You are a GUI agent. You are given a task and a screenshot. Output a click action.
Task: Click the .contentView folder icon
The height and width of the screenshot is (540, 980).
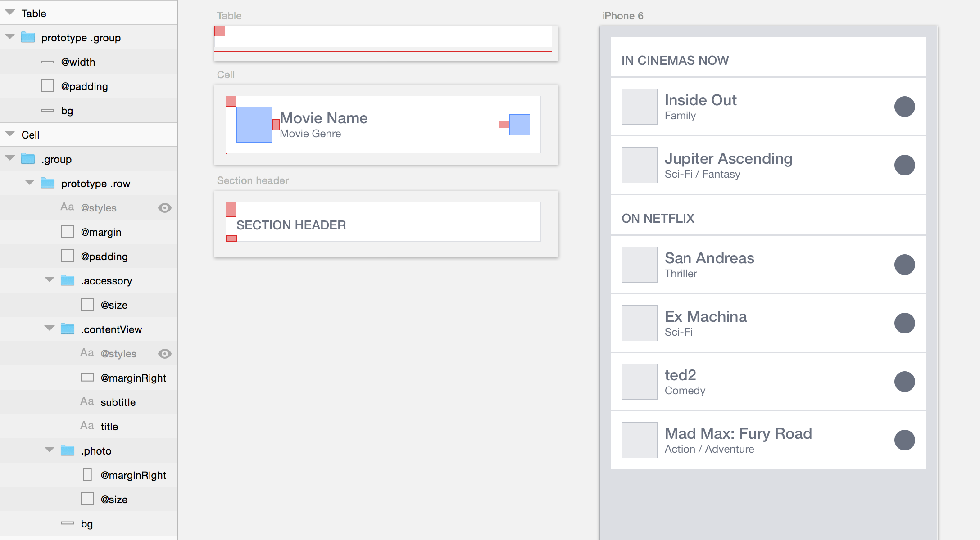tap(68, 329)
